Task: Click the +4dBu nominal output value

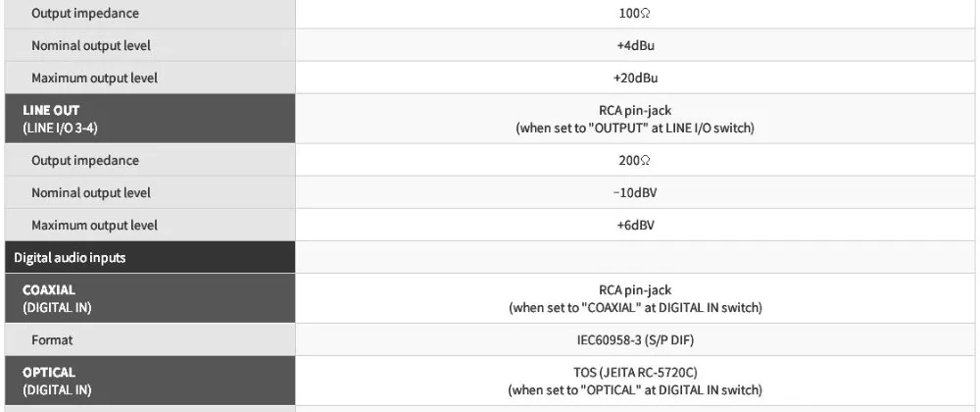Action: click(x=635, y=46)
